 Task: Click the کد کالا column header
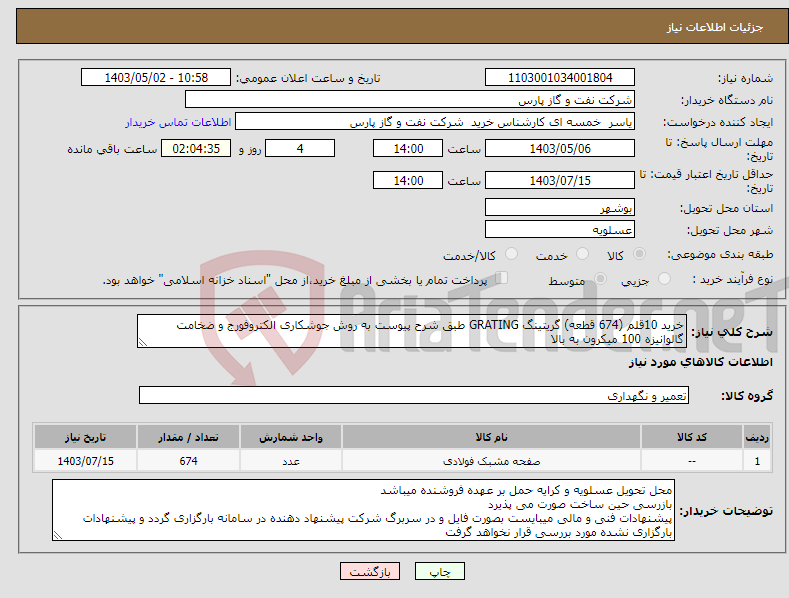(692, 437)
